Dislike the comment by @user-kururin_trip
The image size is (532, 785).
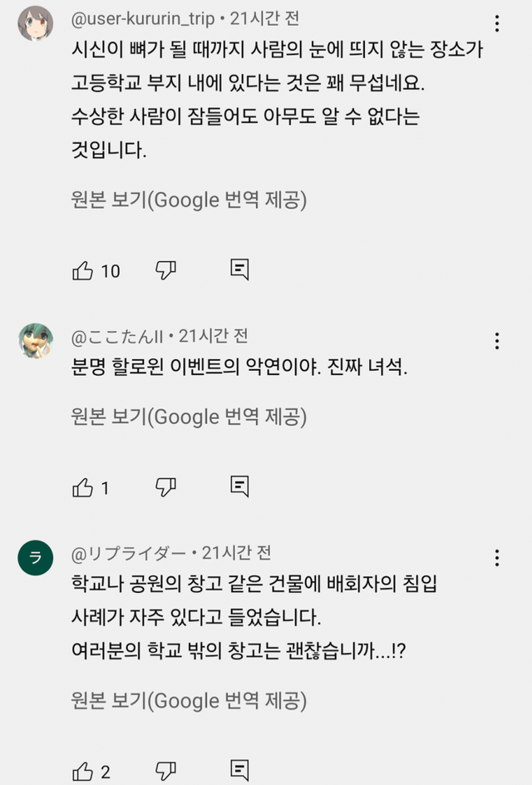(x=165, y=270)
